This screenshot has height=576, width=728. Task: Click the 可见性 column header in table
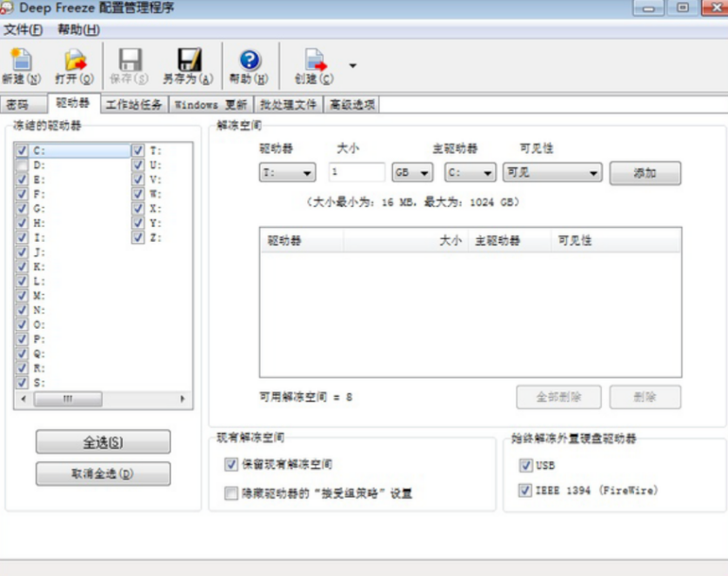616,241
